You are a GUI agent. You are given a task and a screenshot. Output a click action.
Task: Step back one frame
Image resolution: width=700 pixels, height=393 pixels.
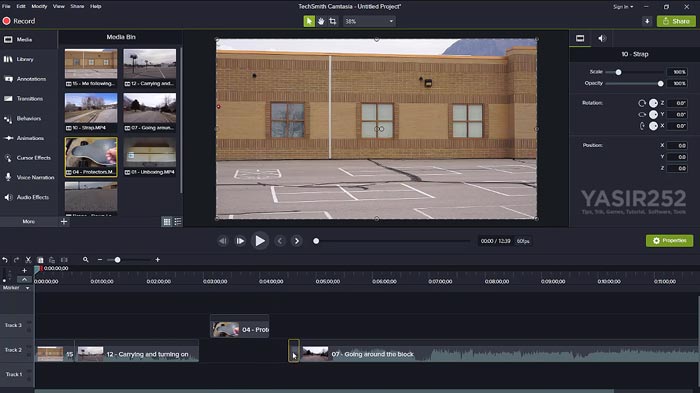[x=222, y=241]
